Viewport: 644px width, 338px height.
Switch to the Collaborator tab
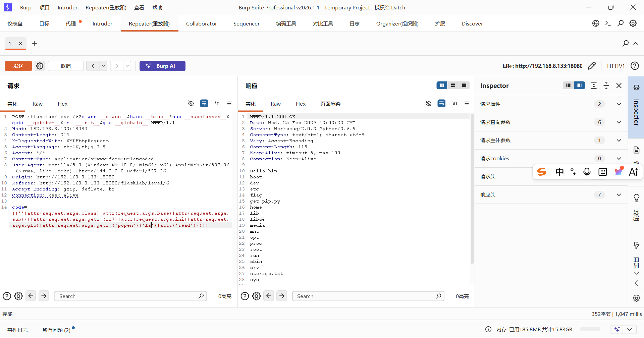(202, 24)
